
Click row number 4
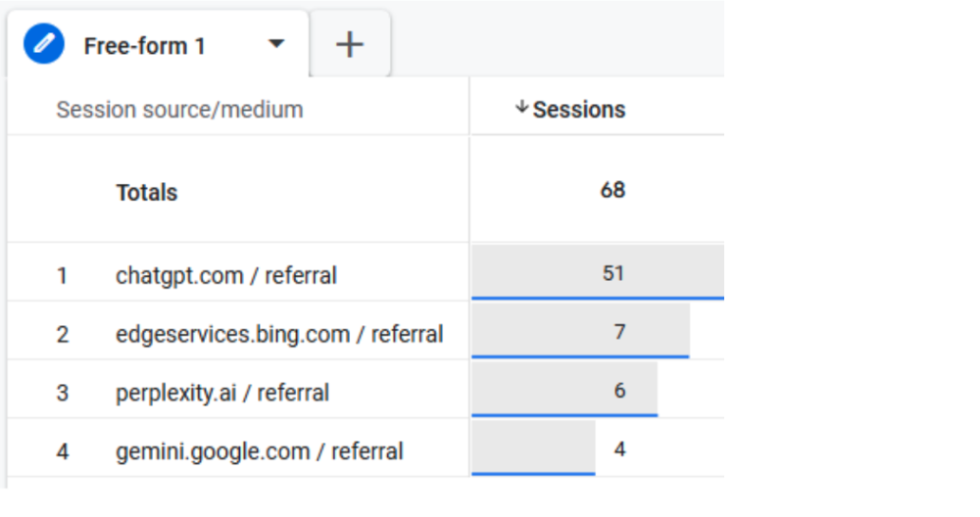point(62,452)
